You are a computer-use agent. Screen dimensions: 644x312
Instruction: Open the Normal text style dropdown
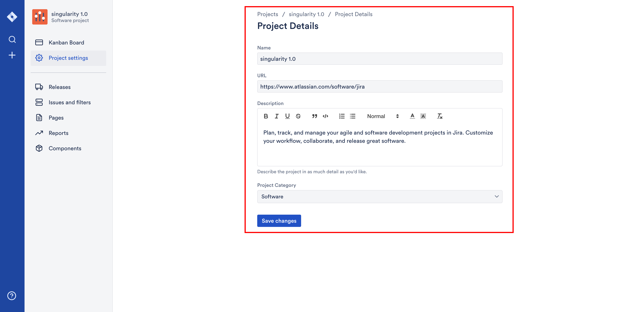(383, 116)
